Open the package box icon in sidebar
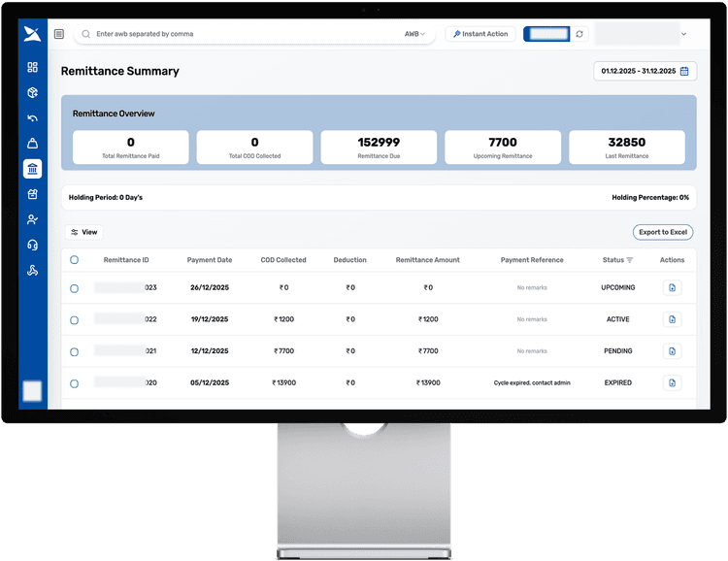728x561 pixels. (33, 93)
